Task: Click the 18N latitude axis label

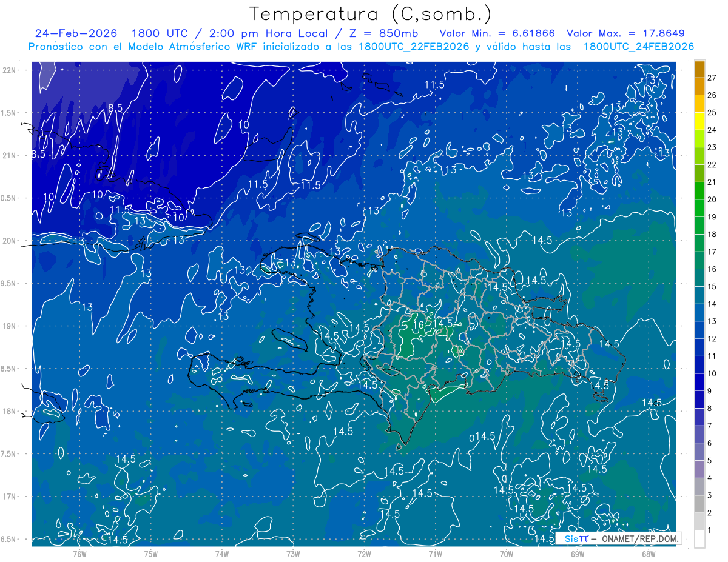Action: point(9,411)
